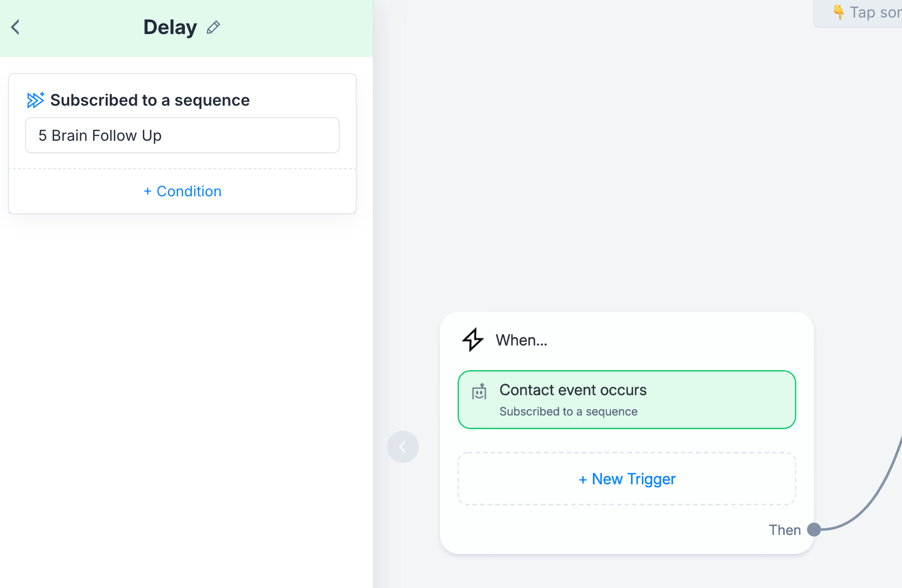The image size is (902, 588).
Task: Select the Contact event occurs trigger card
Action: 627,400
